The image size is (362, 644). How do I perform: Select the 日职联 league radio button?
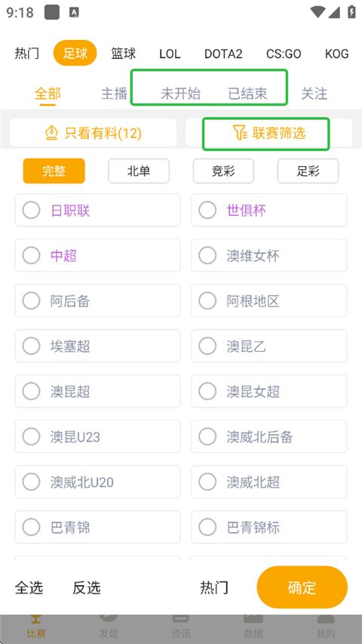(31, 211)
